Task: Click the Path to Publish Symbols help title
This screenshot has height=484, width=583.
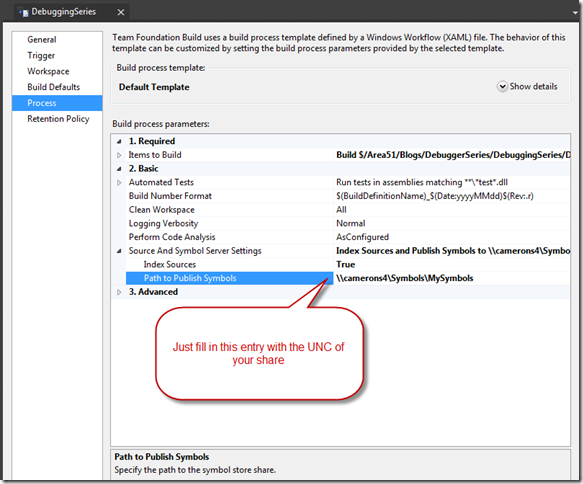Action: coord(161,456)
